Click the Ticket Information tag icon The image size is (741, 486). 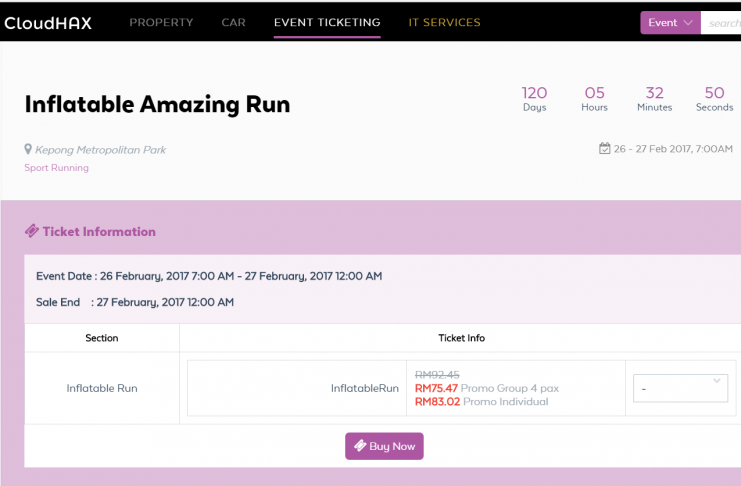(x=32, y=231)
